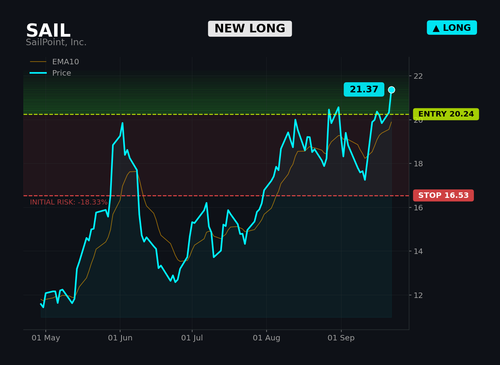Click the ENTRY 20.24 label
This screenshot has width=500, height=365.
click(x=446, y=114)
